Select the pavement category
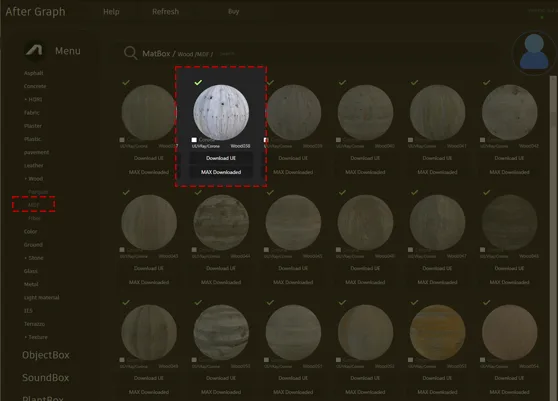Screen dimensions: 558x401 [37, 152]
